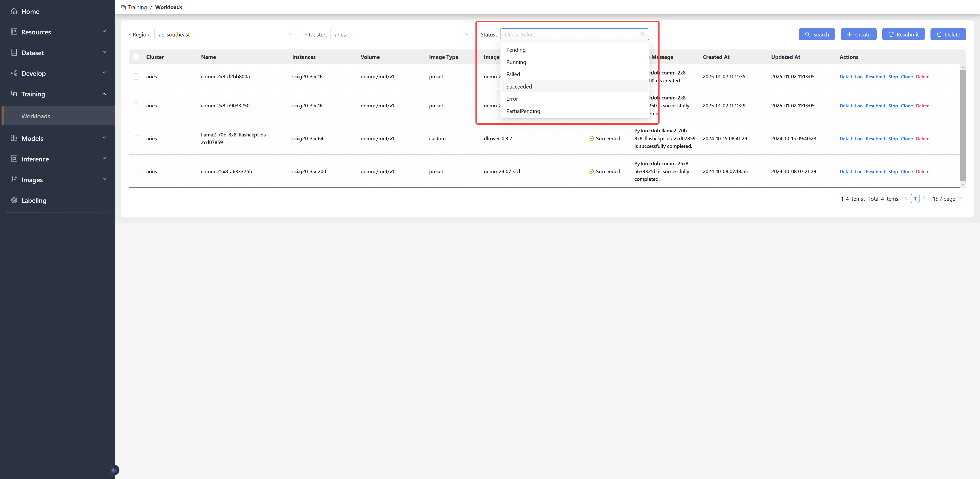Collapse the Training menu chevron
The height and width of the screenshot is (479, 980).
point(104,94)
